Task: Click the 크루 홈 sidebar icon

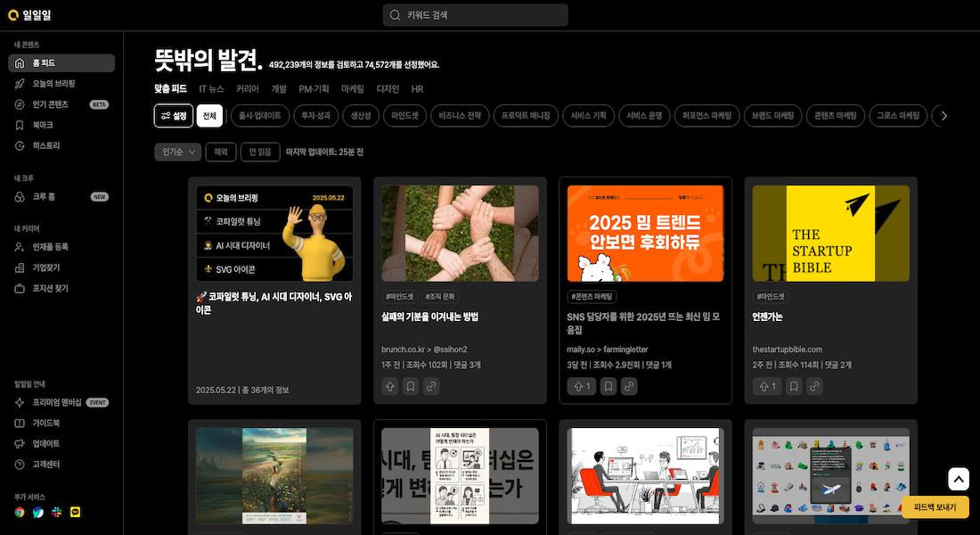Action: click(x=20, y=196)
